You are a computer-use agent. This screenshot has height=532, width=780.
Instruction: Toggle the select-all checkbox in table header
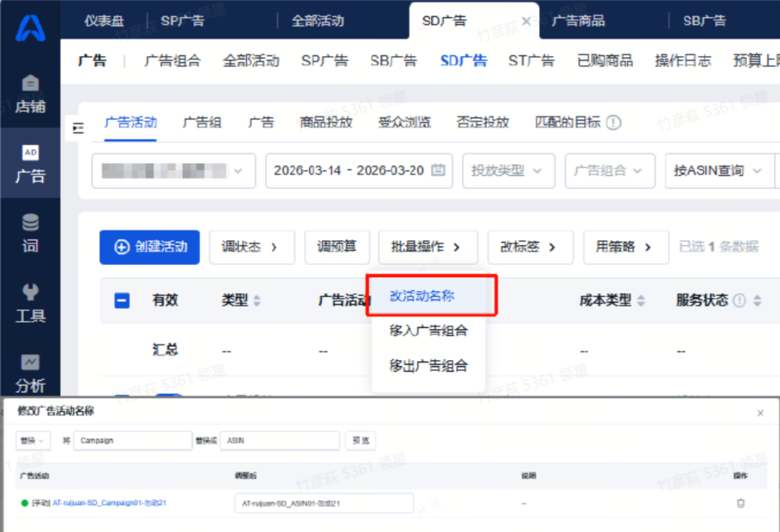coord(122,301)
